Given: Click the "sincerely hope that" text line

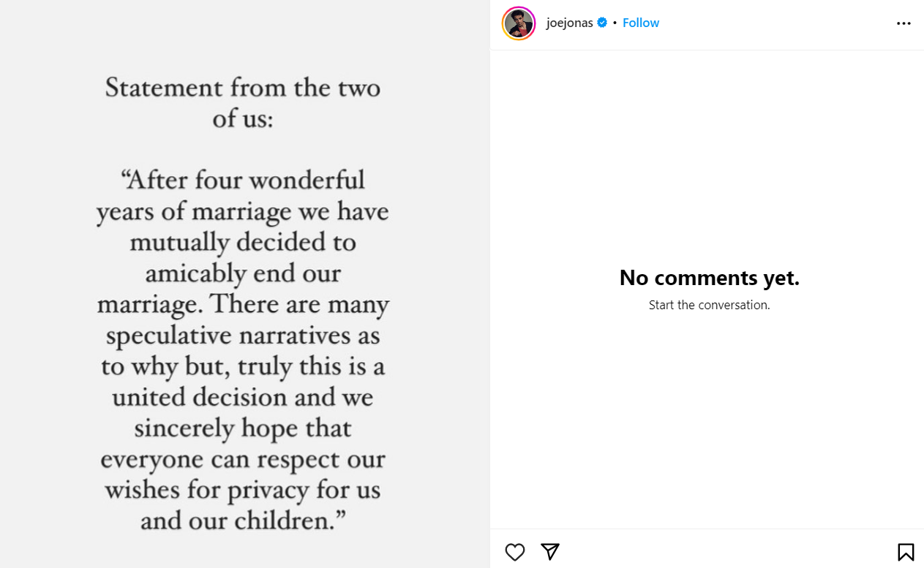Looking at the screenshot, I should [x=243, y=428].
